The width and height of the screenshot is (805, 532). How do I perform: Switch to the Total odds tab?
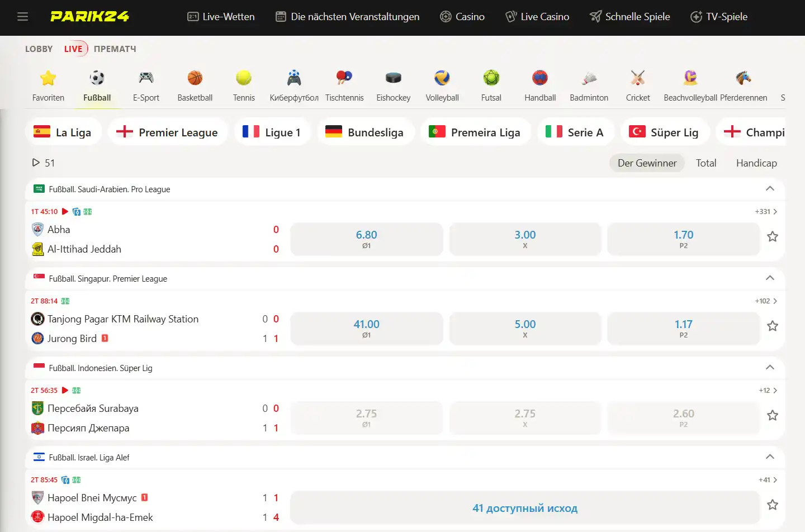pos(706,163)
